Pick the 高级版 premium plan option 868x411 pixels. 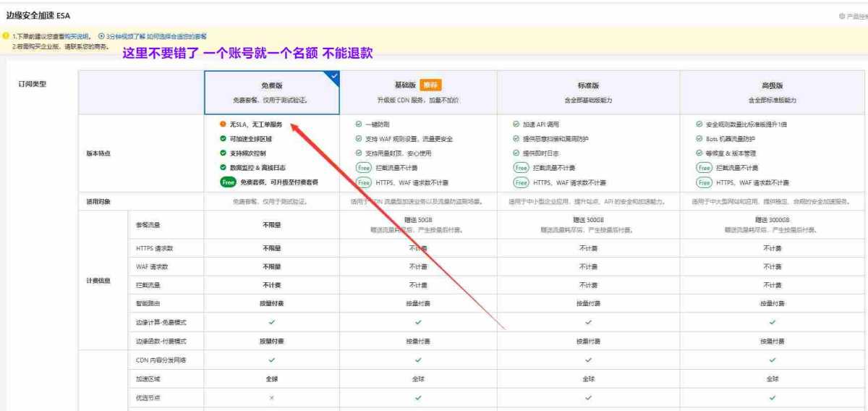point(772,92)
